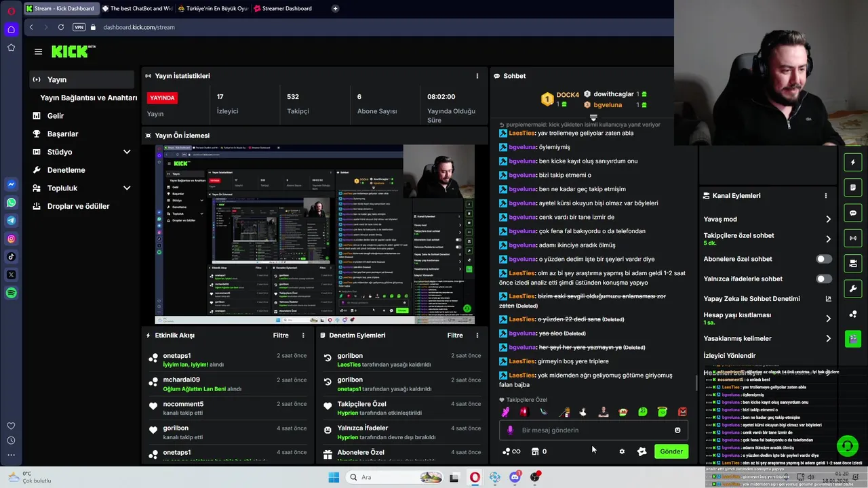The width and height of the screenshot is (868, 488).
Task: Open X (Twitter) in Opera sidebar
Action: coord(11,274)
